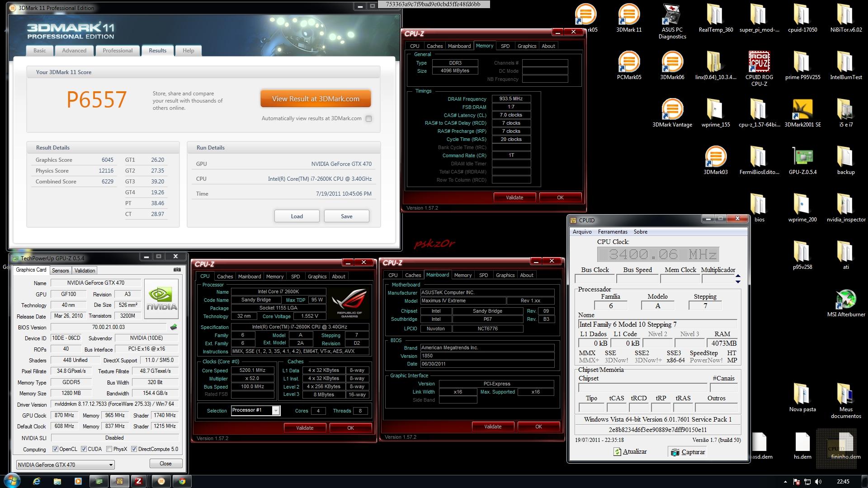This screenshot has height=488, width=868.
Task: Open the CPUID ROG CPU-Z desktop shortcut
Action: pyautogui.click(x=759, y=69)
